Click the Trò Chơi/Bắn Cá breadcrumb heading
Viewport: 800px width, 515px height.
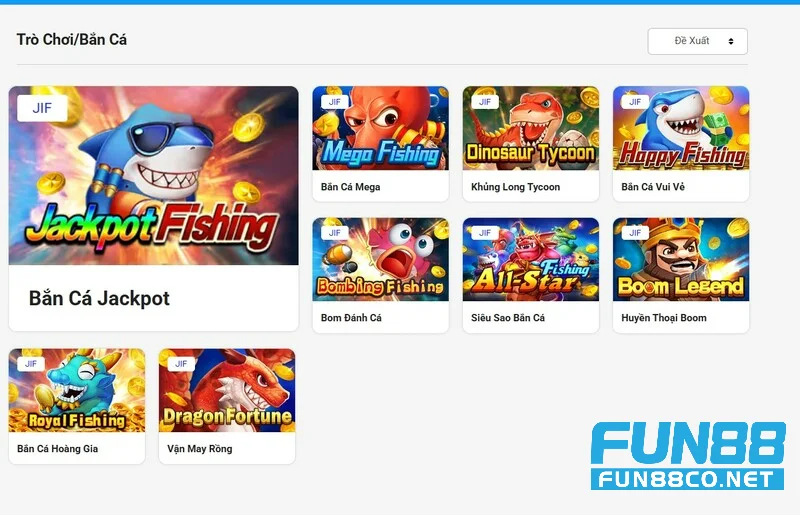pos(71,39)
